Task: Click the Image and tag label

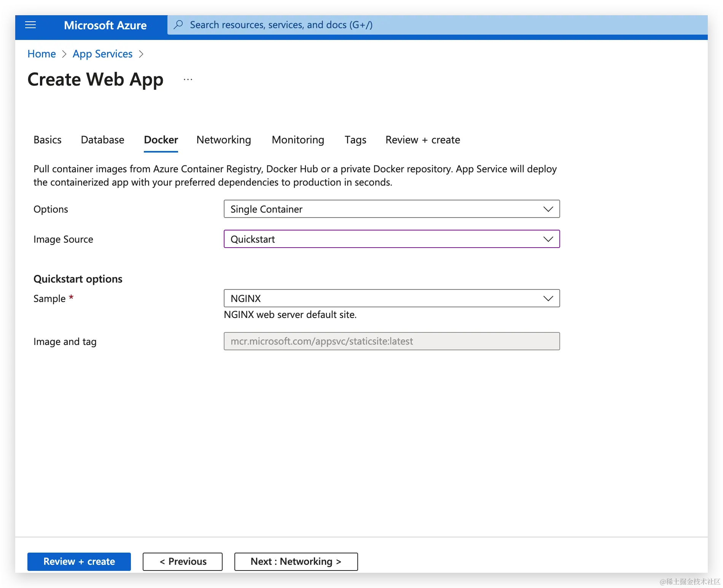Action: pos(65,342)
